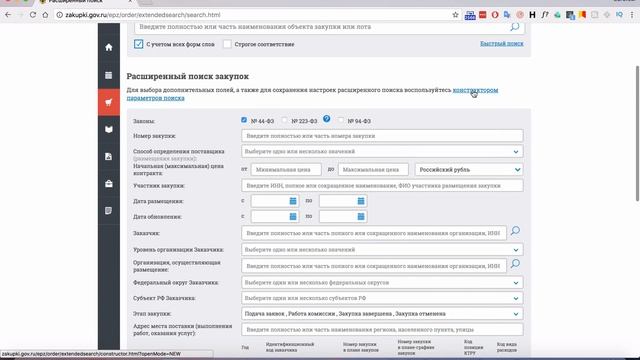
Task: Open the note page icon in the sidebar
Action: [109, 211]
